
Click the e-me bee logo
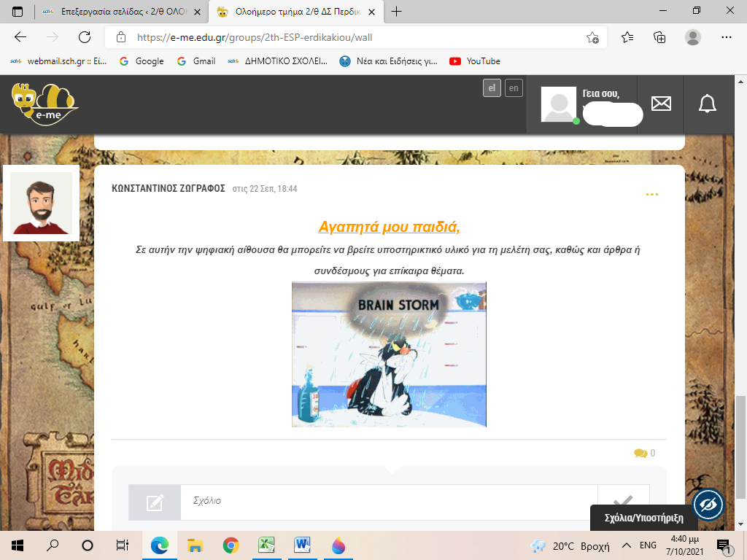point(44,104)
